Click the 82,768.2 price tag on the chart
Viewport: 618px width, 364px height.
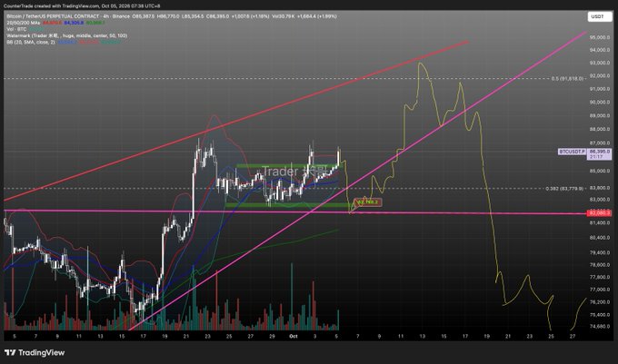tap(368, 202)
